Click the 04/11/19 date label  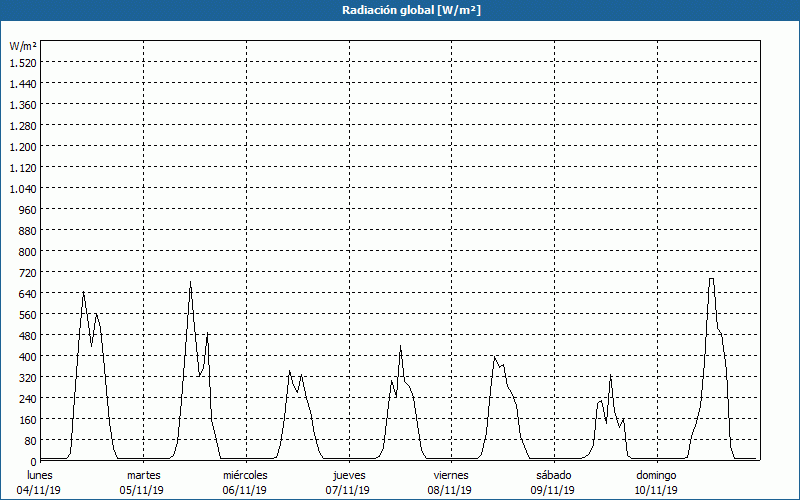click(39, 490)
